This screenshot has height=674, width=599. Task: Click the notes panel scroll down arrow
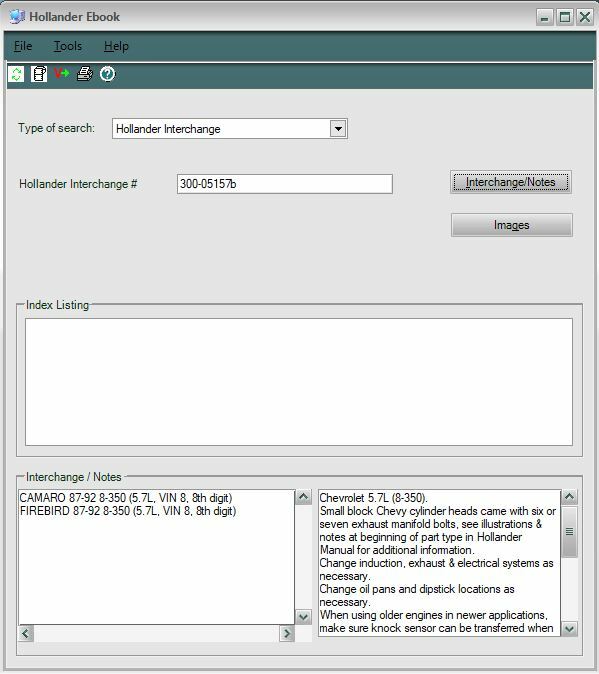coord(569,629)
